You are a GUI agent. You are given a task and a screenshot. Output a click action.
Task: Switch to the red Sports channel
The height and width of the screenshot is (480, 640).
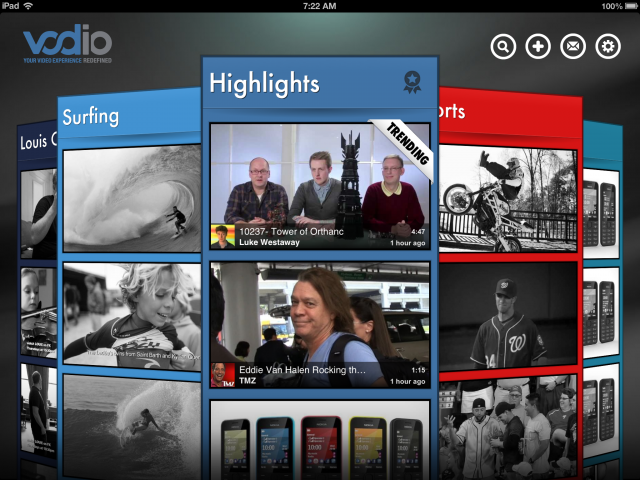tap(510, 112)
